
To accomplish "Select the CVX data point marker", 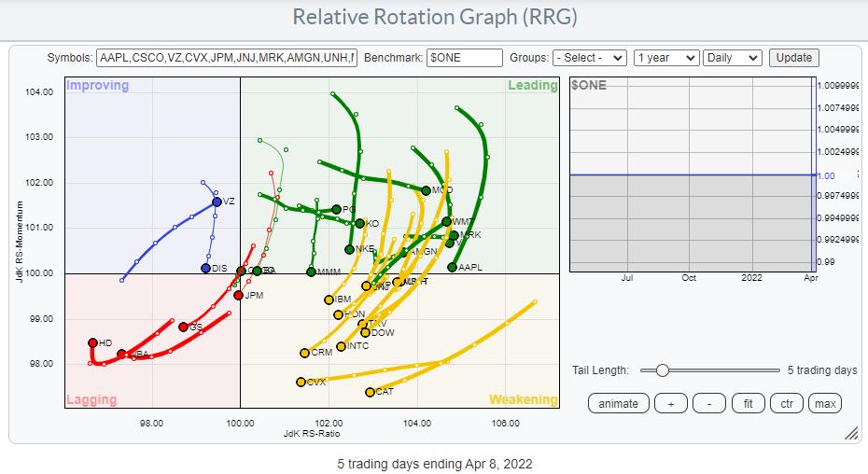I will (301, 383).
